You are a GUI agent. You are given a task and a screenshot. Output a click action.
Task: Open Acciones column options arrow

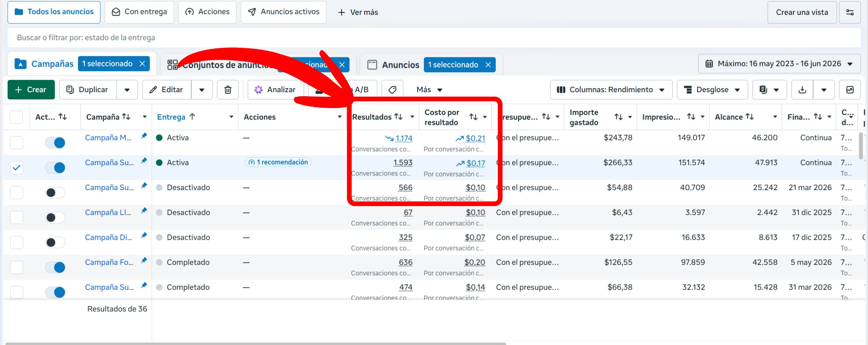click(x=340, y=117)
